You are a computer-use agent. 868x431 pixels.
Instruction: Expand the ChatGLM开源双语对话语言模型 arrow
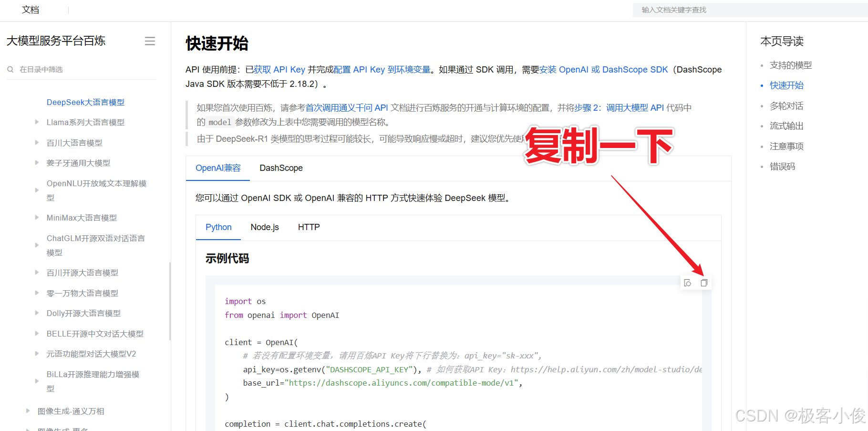(37, 245)
